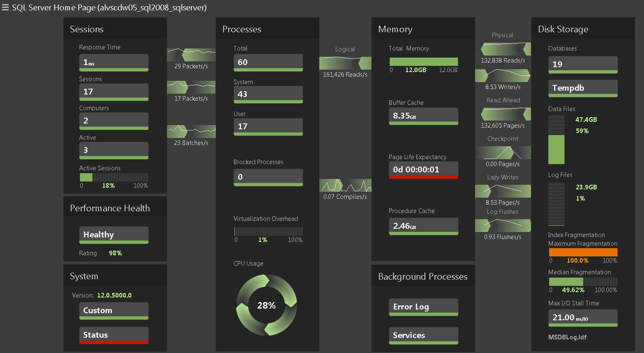The width and height of the screenshot is (644, 353).
Task: Click the Healthy performance rating tile
Action: coord(113,235)
